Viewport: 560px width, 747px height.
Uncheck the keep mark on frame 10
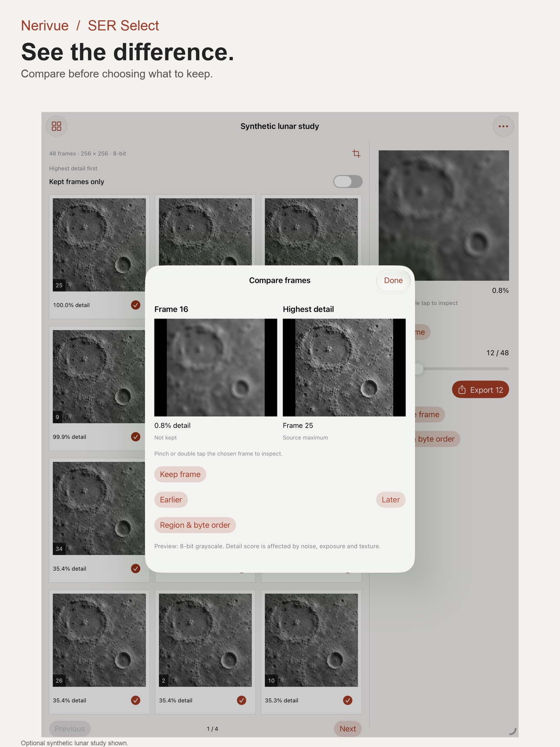click(348, 700)
